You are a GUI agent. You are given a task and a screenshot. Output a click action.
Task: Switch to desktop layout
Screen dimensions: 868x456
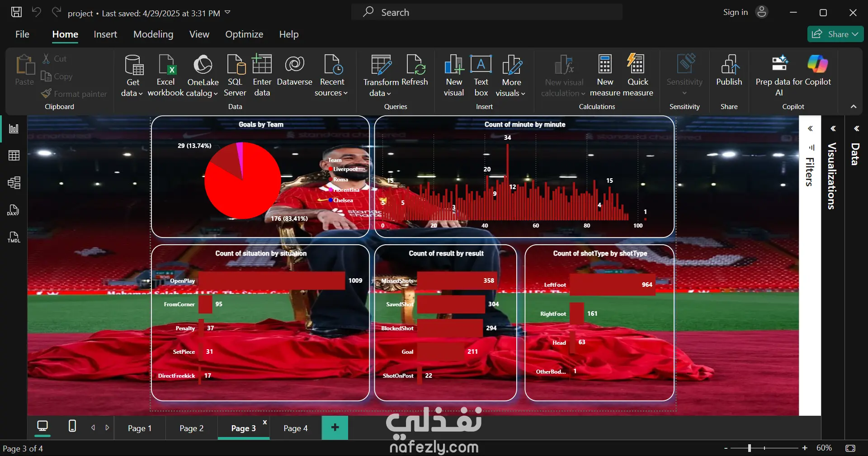pos(42,426)
